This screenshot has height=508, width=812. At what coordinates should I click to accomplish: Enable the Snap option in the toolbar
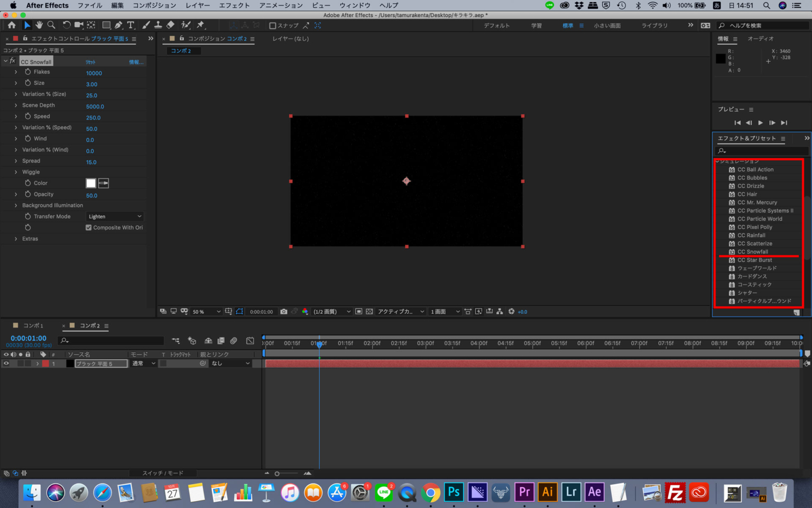[273, 25]
